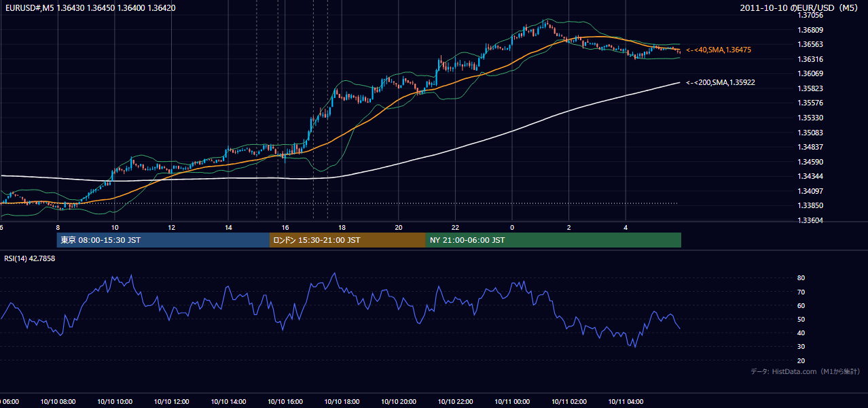Click hour tick 18 under the price chart
868x408 pixels.
click(342, 228)
